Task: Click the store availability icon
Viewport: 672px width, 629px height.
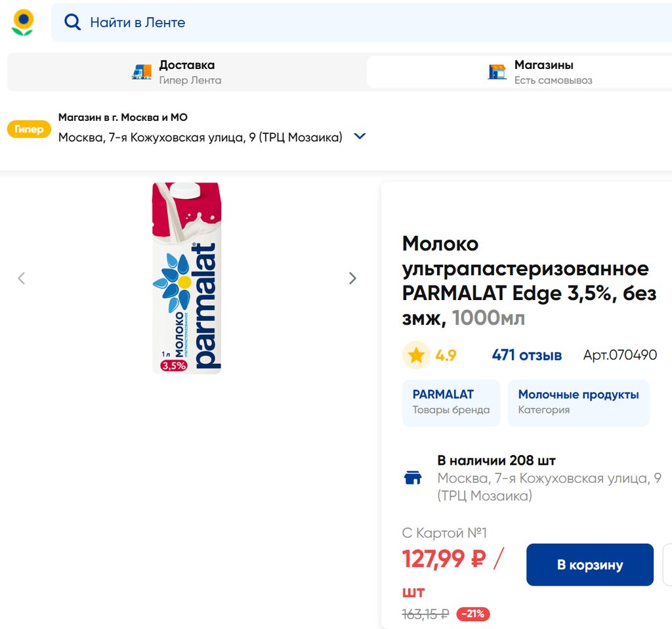Action: click(x=413, y=477)
